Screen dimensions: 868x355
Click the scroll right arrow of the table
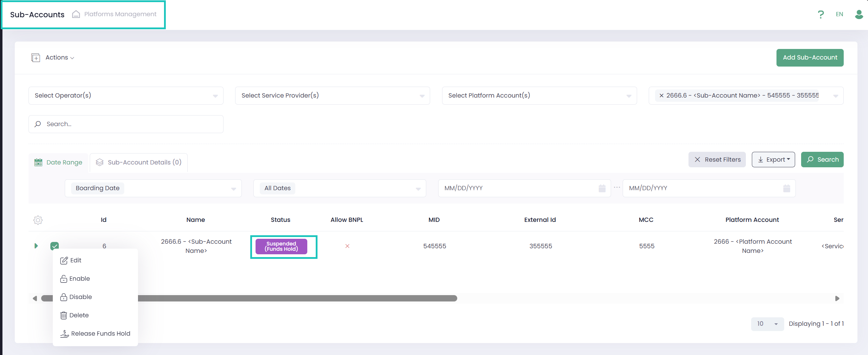(x=837, y=299)
